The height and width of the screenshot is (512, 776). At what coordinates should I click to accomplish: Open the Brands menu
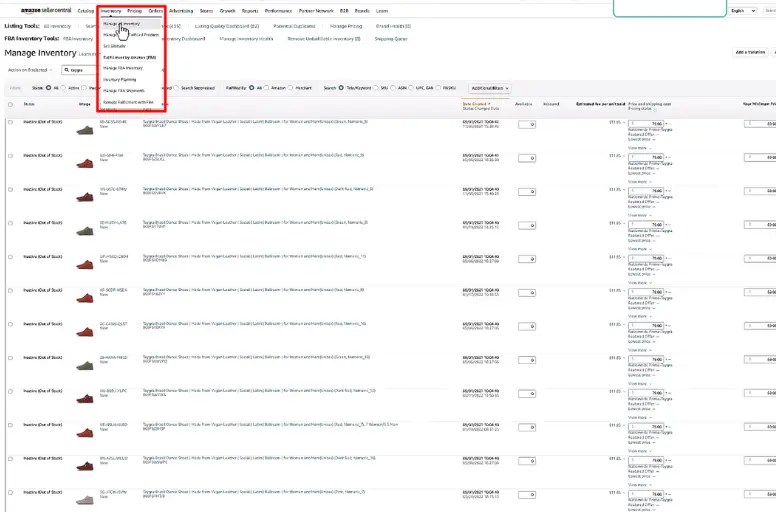click(362, 11)
